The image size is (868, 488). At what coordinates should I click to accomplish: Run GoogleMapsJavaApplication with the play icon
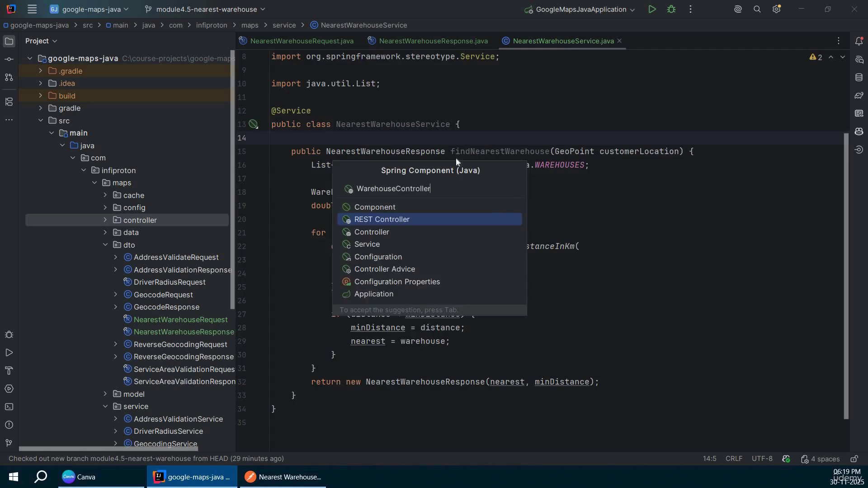point(651,9)
